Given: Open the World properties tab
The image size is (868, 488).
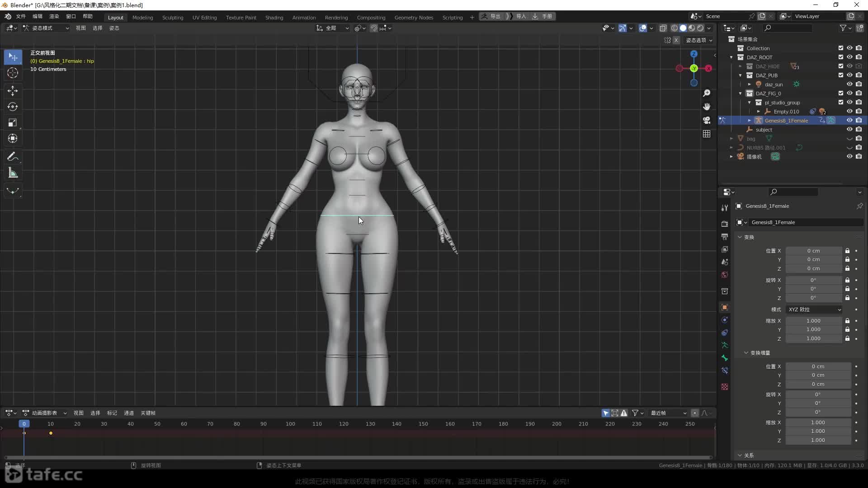Looking at the screenshot, I should tap(725, 275).
